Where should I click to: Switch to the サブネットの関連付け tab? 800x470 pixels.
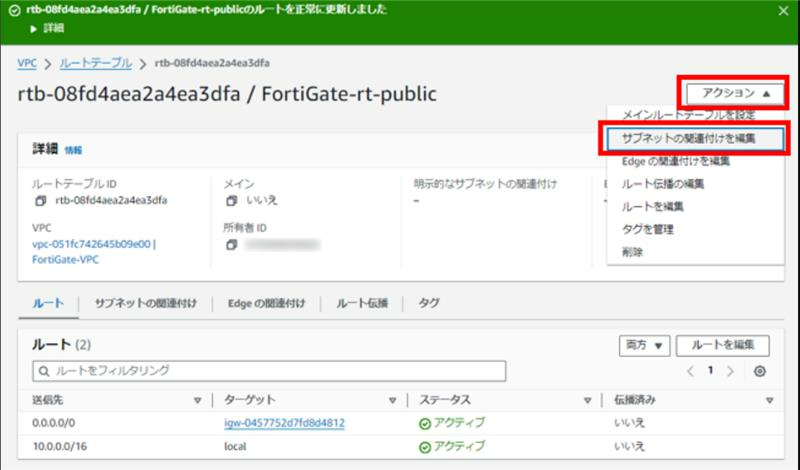point(145,304)
